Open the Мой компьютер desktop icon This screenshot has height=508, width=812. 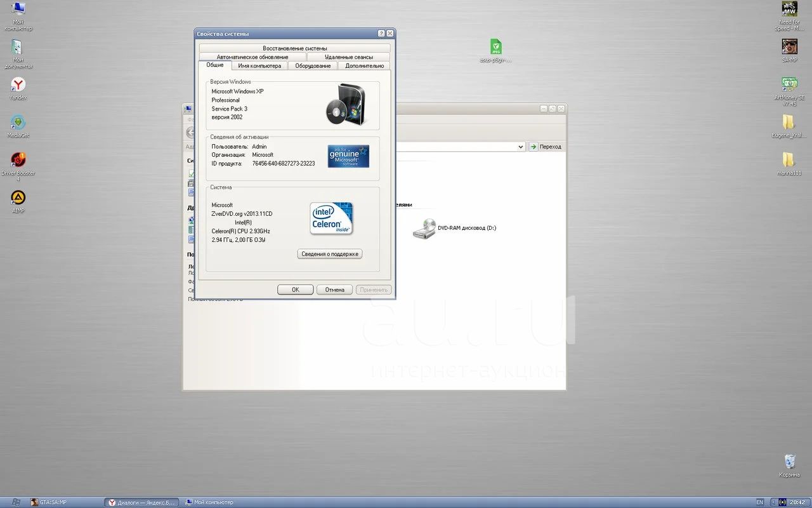18,16
